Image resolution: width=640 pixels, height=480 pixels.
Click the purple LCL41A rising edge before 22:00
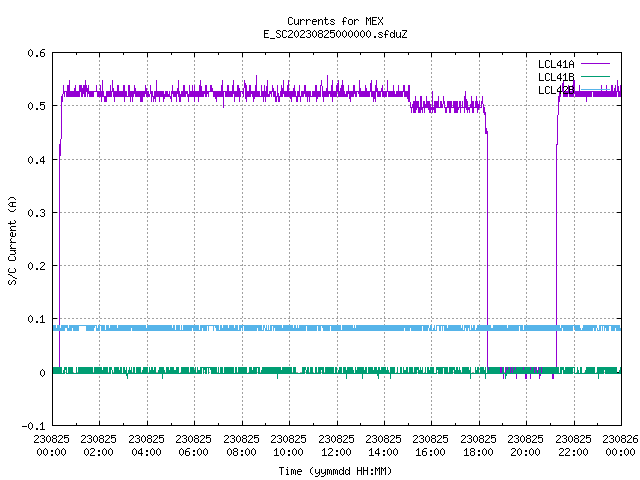point(557,245)
